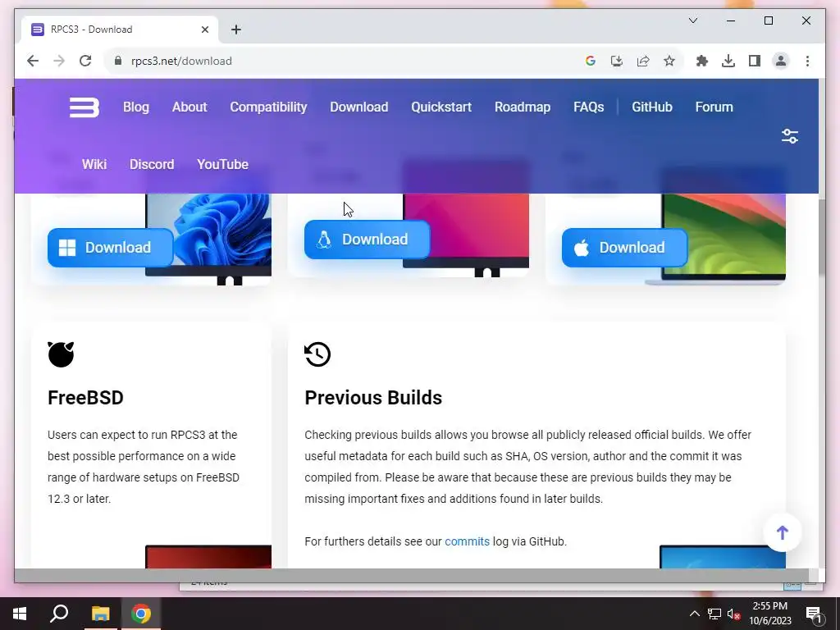Open File Explorer from taskbar

click(100, 614)
